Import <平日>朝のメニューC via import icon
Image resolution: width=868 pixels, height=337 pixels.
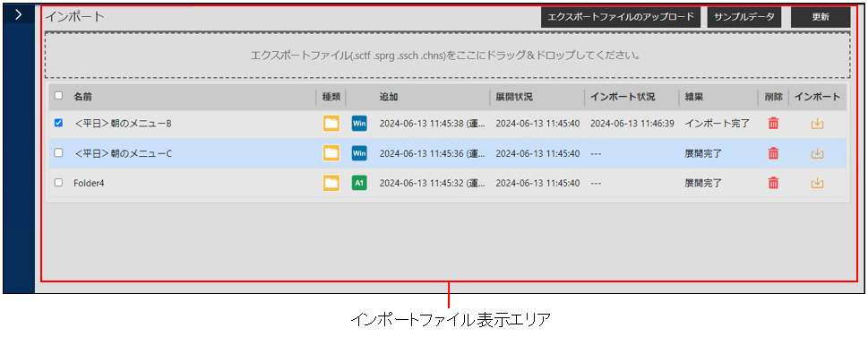point(817,153)
